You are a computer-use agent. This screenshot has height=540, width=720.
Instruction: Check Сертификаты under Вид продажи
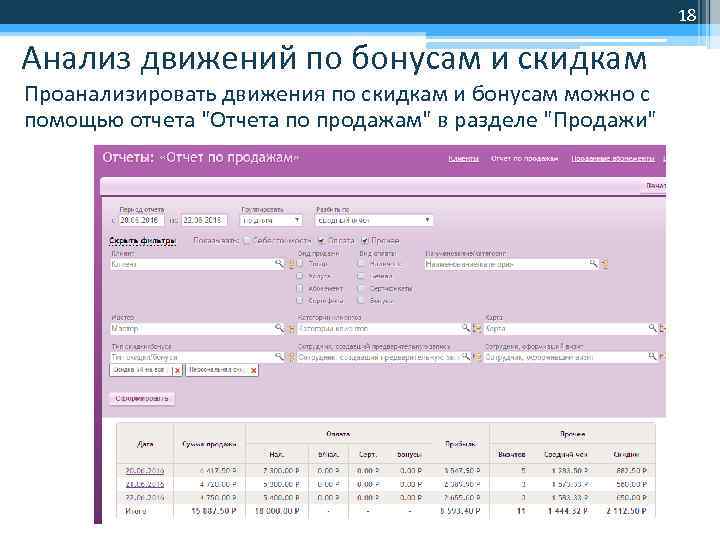[300, 300]
